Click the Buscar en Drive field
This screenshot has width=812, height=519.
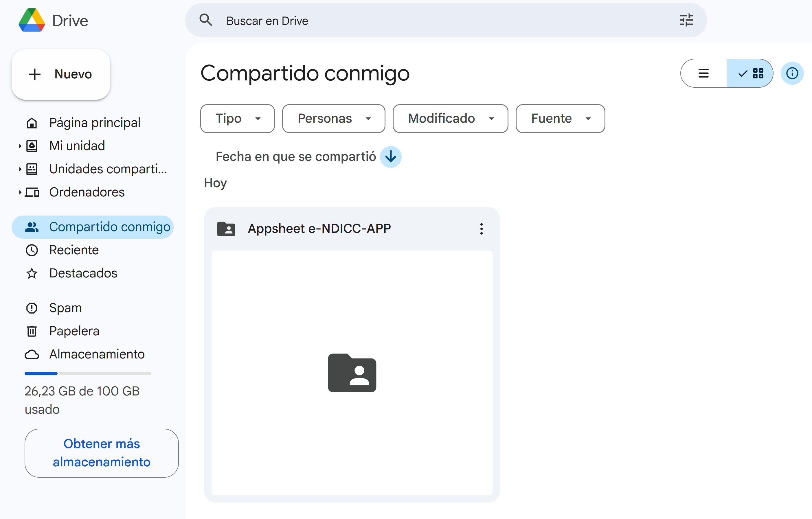tap(438, 21)
